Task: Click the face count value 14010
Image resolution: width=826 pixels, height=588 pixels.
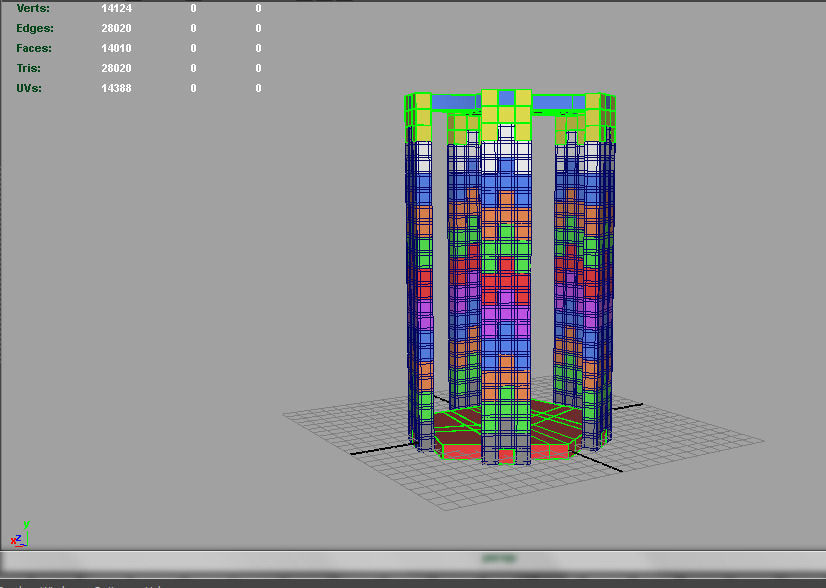Action: 116,48
